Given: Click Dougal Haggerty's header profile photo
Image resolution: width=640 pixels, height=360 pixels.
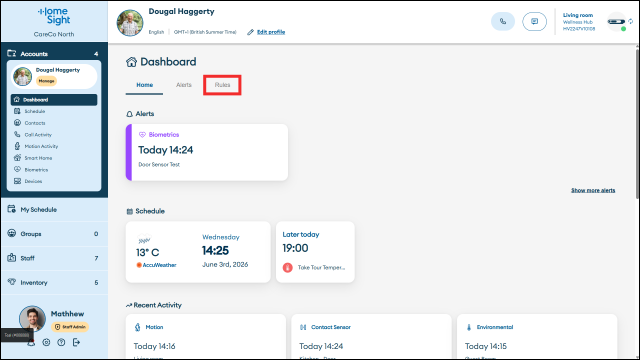Looking at the screenshot, I should tap(130, 23).
